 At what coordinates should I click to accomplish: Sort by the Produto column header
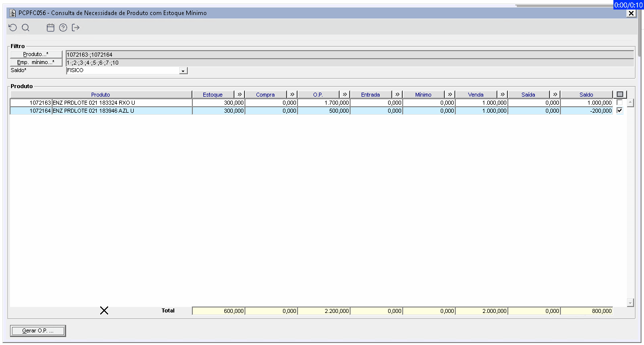point(101,95)
